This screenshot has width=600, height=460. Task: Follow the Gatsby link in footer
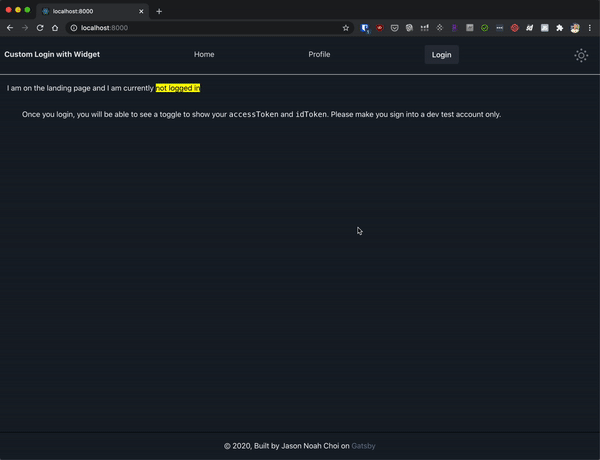(x=363, y=446)
